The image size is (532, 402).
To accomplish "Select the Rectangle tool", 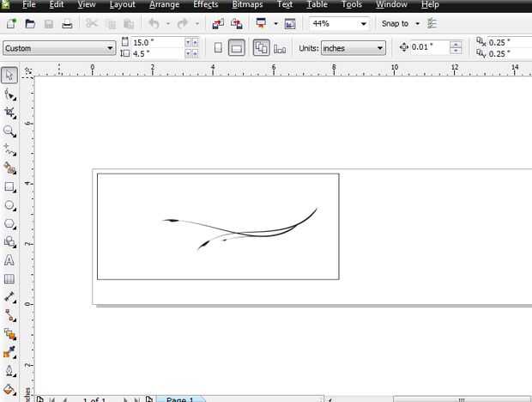I will (x=9, y=186).
